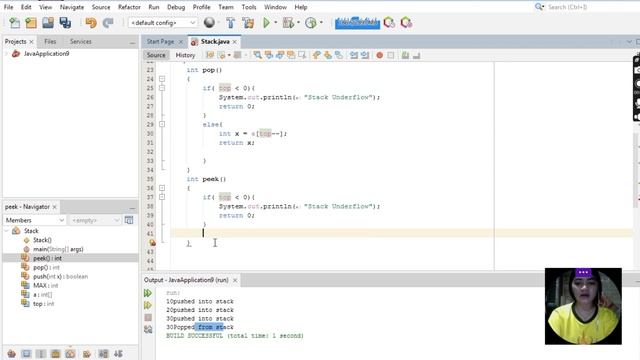Screen dimensions: 640x360
Task: Toggle Show Static Members filter in Navigator
Action: 41,354
